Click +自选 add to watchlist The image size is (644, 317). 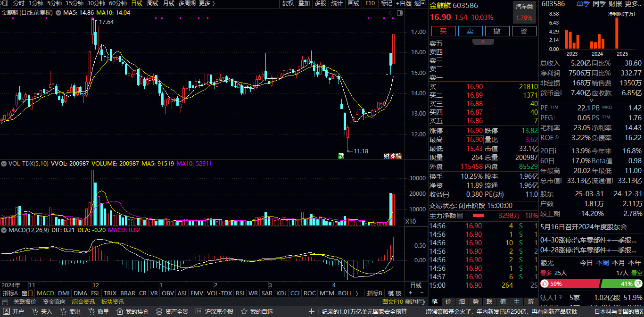(x=404, y=3)
